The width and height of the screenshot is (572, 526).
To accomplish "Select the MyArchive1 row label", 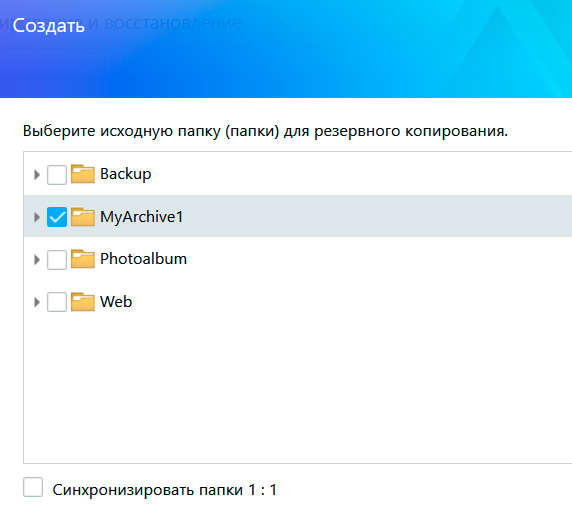I will click(x=142, y=217).
